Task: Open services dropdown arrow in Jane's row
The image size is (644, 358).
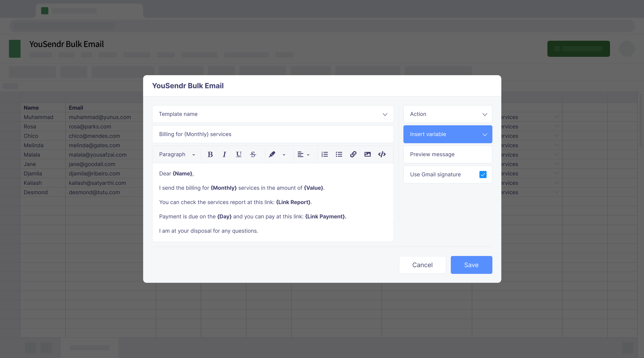Action: click(x=557, y=164)
